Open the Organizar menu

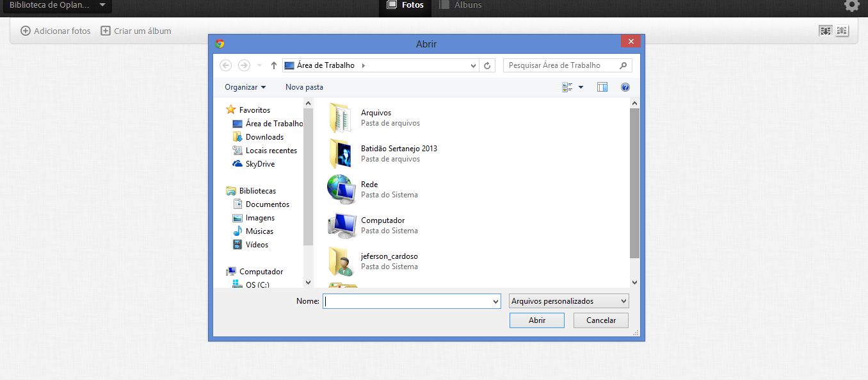[x=245, y=87]
